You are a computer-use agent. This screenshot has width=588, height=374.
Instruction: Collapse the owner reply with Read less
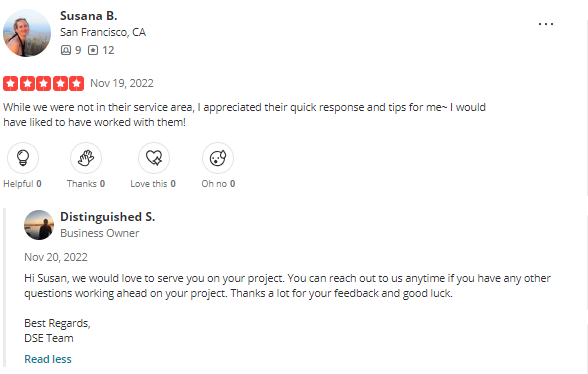coord(48,359)
